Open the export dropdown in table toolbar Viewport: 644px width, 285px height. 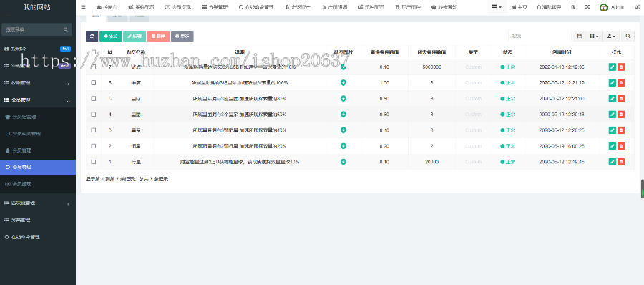click(611, 37)
